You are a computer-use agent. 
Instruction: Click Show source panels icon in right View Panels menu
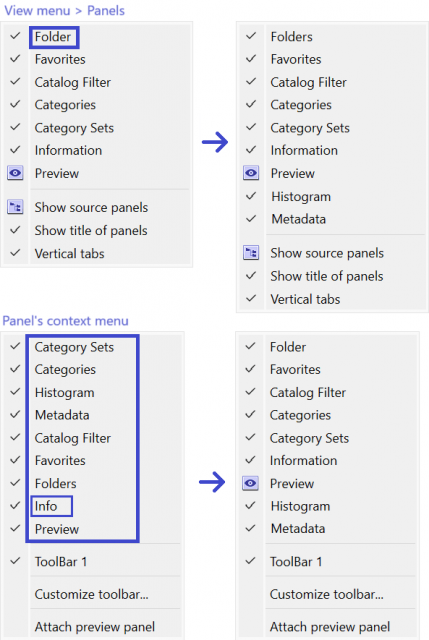(x=251, y=253)
